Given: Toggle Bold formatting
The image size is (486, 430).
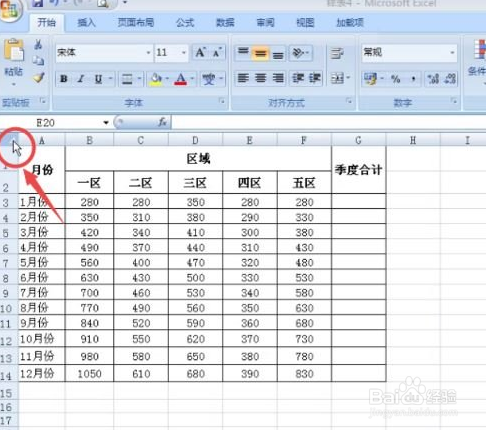Looking at the screenshot, I should [x=64, y=79].
